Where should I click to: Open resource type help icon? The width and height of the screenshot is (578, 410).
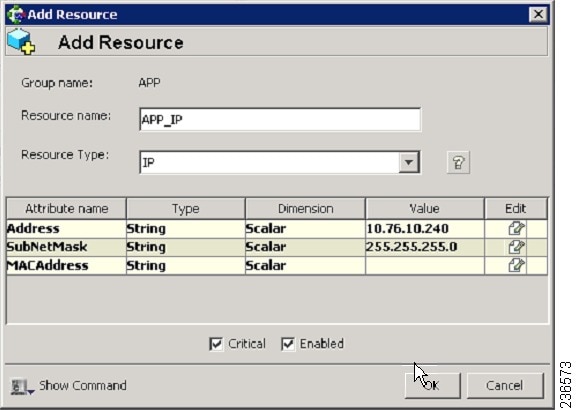[458, 162]
